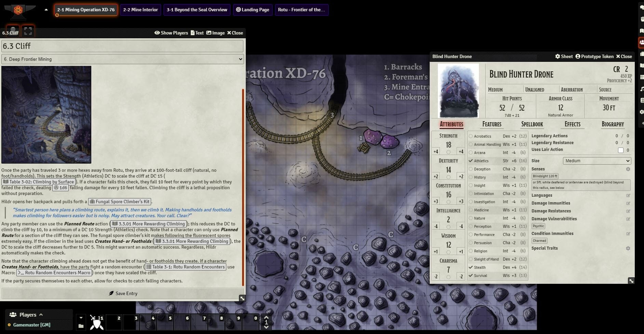644x334 pixels.
Task: Open the Playlists sidebar music icon
Action: (x=641, y=89)
